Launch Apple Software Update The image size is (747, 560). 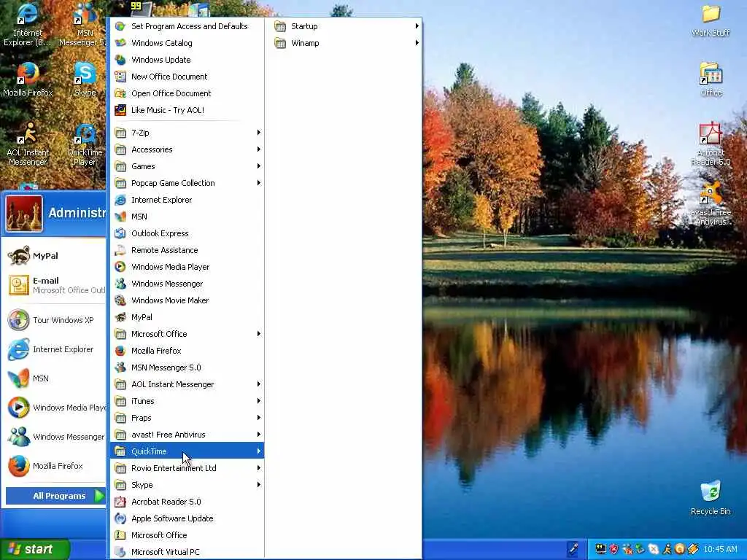point(187,518)
